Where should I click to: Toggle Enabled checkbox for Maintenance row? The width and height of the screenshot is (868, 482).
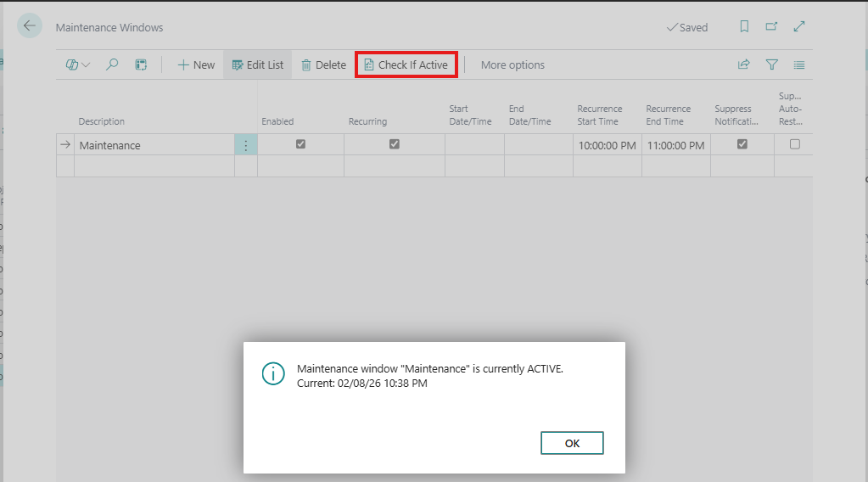pyautogui.click(x=300, y=144)
